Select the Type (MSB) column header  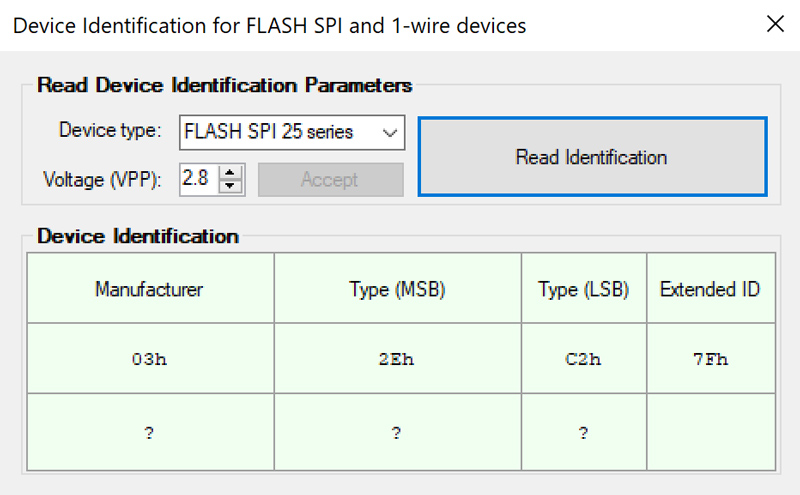(397, 290)
